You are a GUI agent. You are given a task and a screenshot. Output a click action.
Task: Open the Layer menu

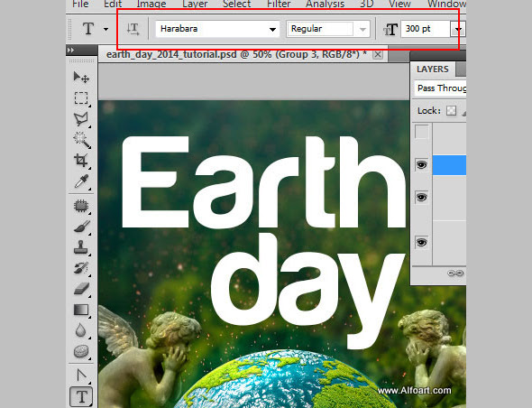[195, 5]
